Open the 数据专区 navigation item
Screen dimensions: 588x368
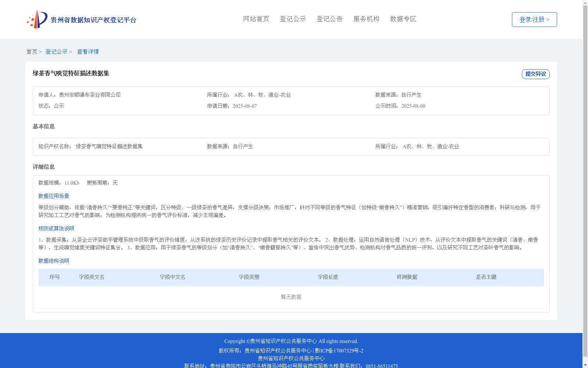pos(403,19)
